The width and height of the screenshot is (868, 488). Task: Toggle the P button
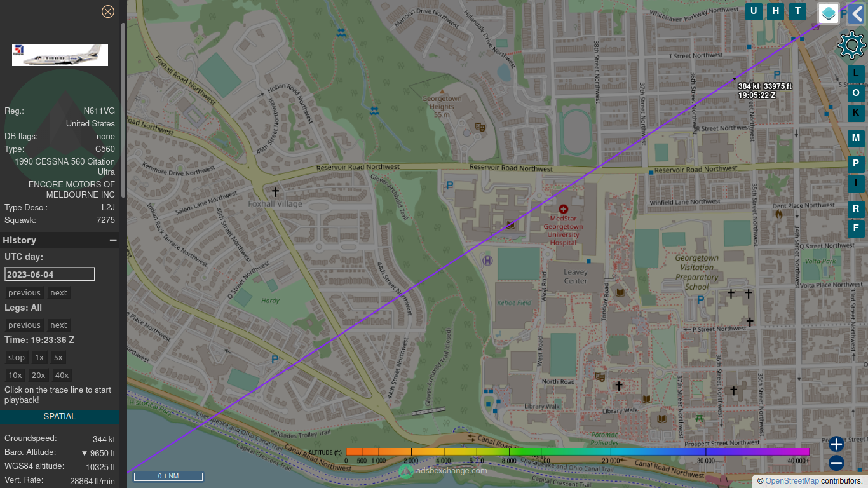click(x=856, y=163)
